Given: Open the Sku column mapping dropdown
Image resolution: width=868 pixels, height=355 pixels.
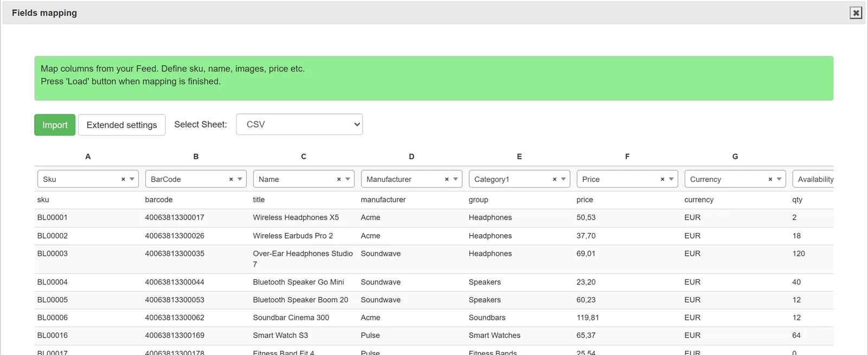Looking at the screenshot, I should pyautogui.click(x=88, y=179).
